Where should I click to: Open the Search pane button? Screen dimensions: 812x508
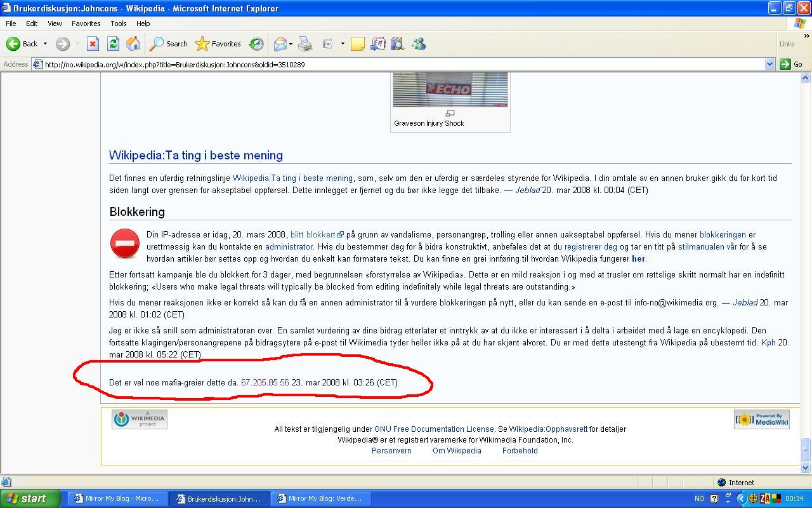169,44
